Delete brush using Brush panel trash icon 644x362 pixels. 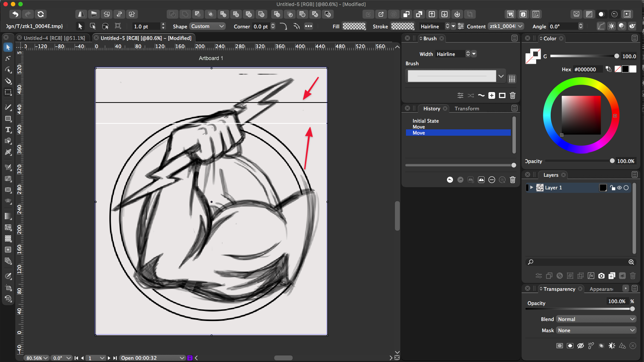point(513,95)
